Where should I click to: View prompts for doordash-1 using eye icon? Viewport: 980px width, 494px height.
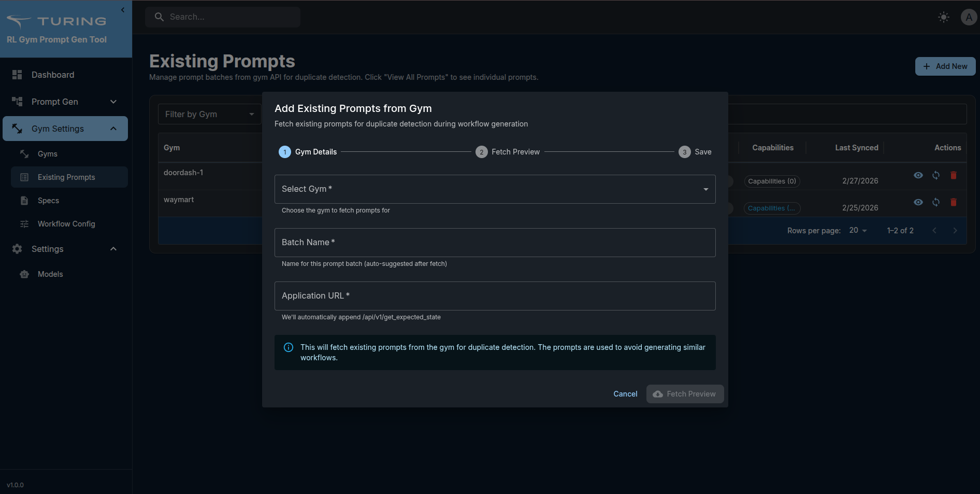(918, 175)
